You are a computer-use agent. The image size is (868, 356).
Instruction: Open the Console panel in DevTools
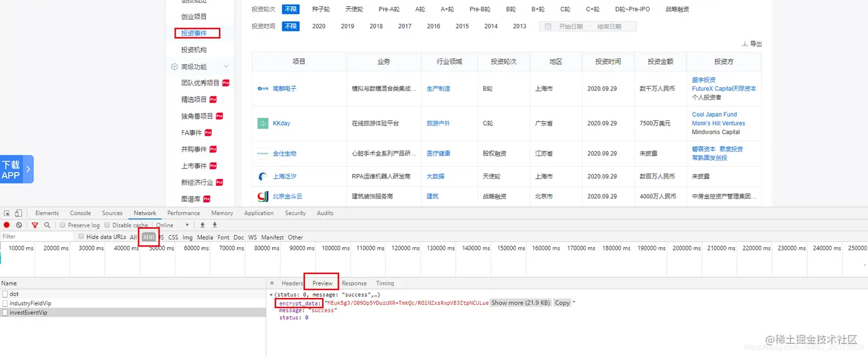(x=80, y=213)
